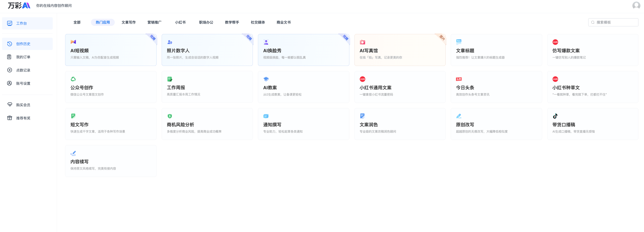
Task: Switch to the 营销推广 tab
Action: pyautogui.click(x=155, y=22)
